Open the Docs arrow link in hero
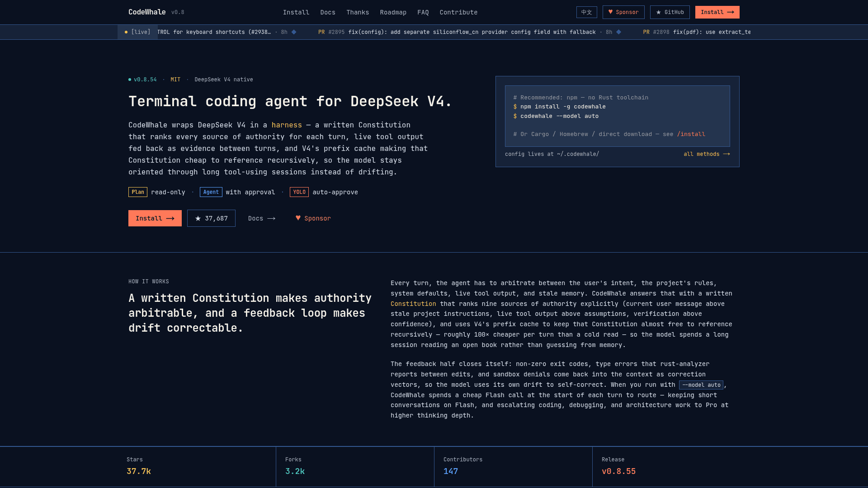This screenshot has height=488, width=868. (262, 218)
